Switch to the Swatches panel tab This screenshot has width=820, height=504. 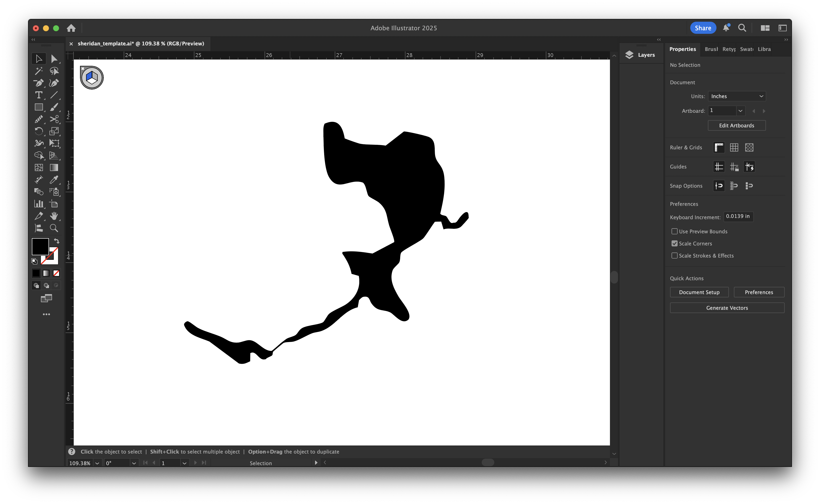747,49
